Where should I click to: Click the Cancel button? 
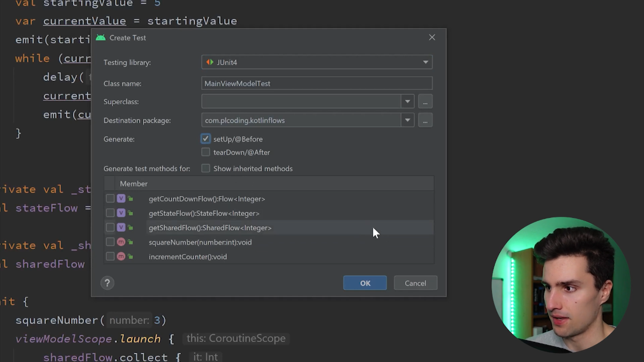[415, 283]
